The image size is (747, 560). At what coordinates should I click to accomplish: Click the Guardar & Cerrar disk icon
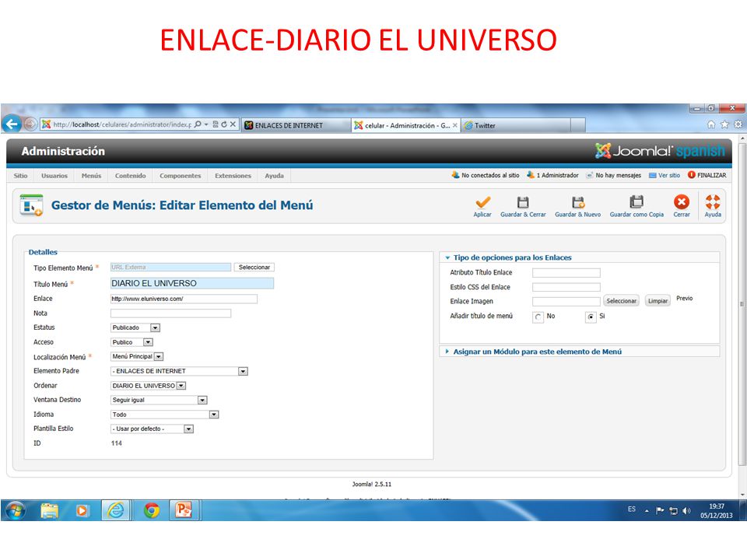coord(523,202)
